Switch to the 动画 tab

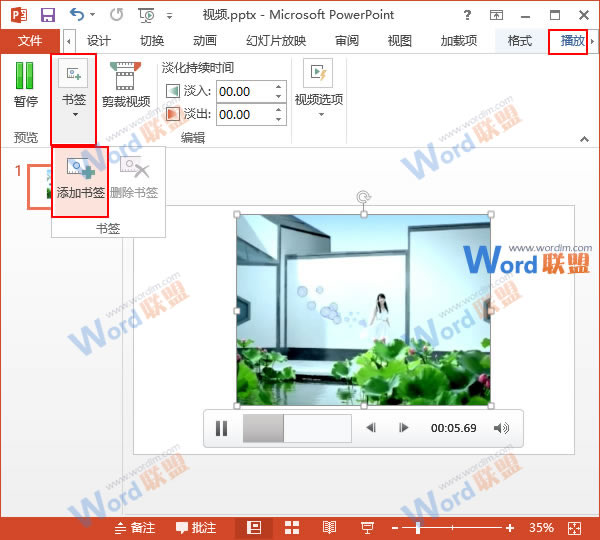coord(205,41)
